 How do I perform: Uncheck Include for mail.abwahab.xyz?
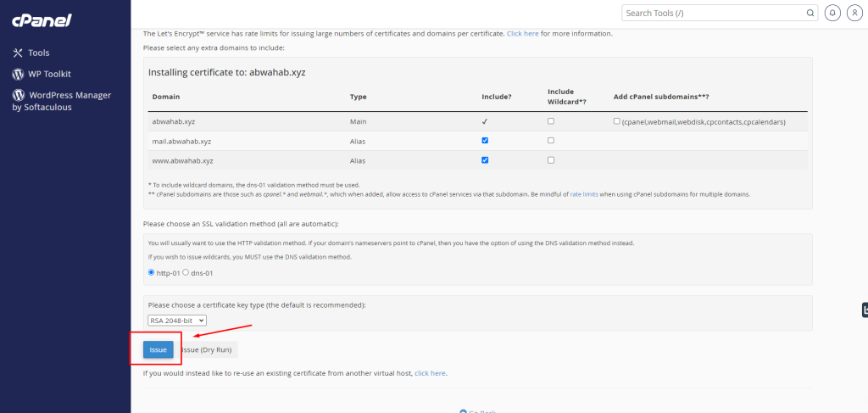(485, 141)
